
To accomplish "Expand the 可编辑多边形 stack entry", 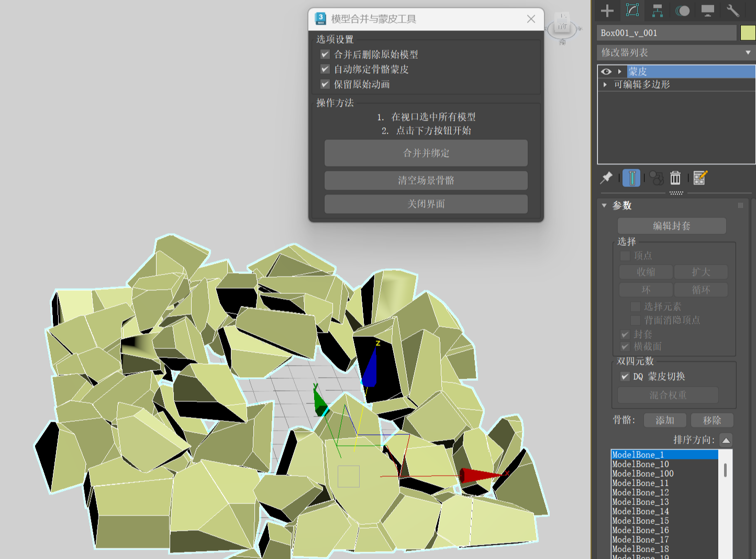I will point(605,84).
